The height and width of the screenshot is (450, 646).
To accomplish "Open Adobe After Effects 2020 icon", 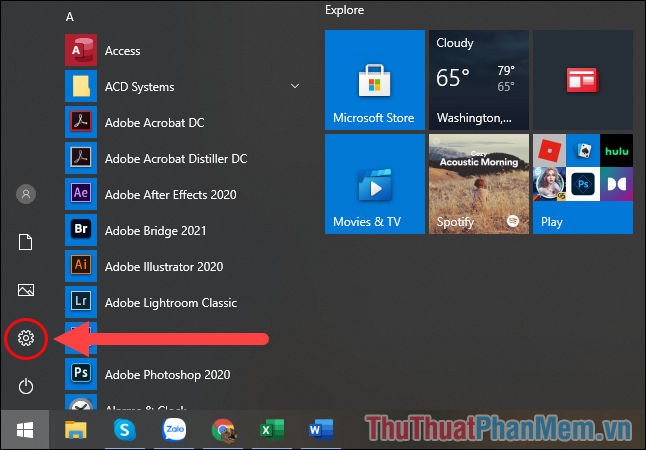I will [81, 194].
